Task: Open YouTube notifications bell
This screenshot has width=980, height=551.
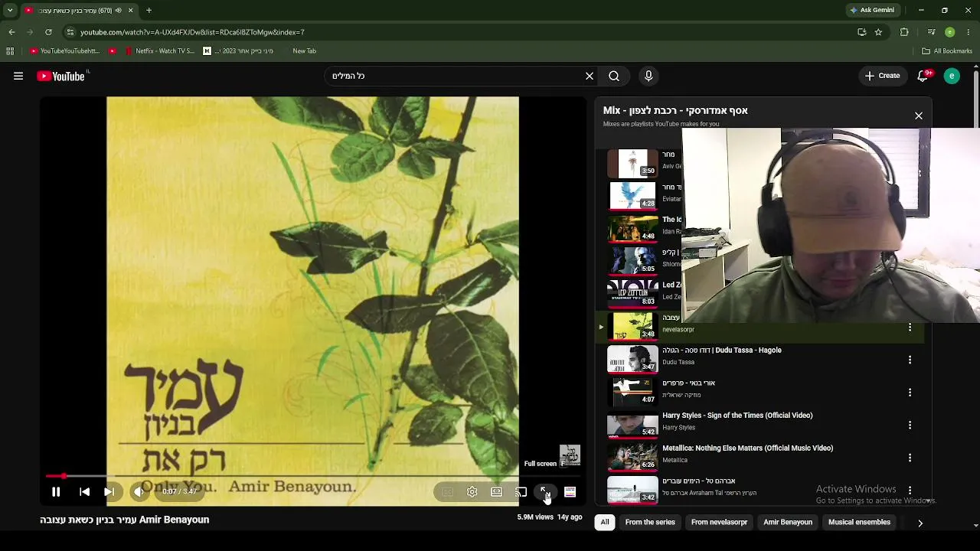Action: 924,76
